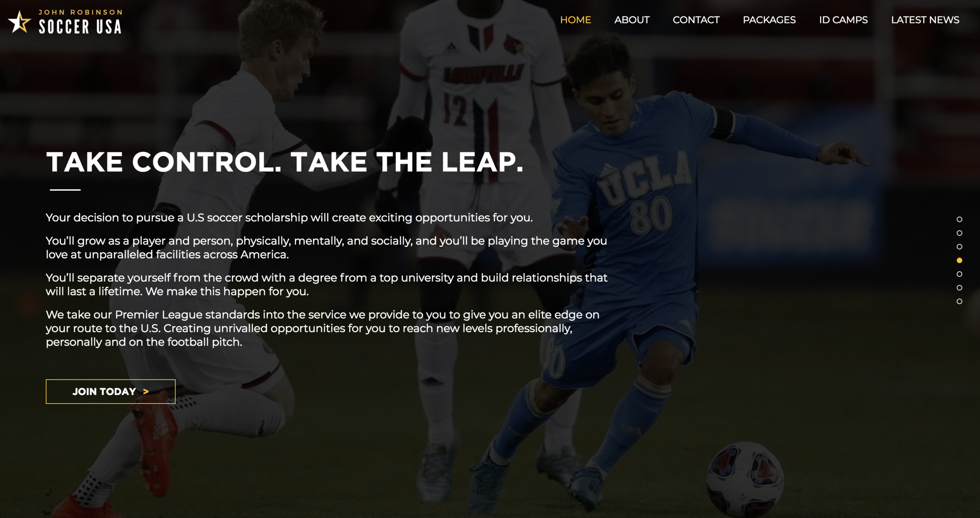Go to the HOME nav item
Screen dimensions: 980x518
(x=575, y=20)
